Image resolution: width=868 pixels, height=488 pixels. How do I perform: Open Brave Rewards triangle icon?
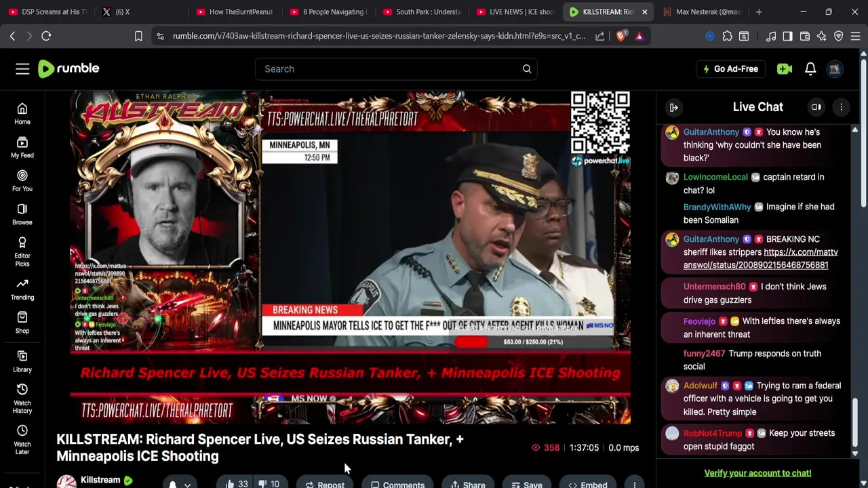click(639, 36)
